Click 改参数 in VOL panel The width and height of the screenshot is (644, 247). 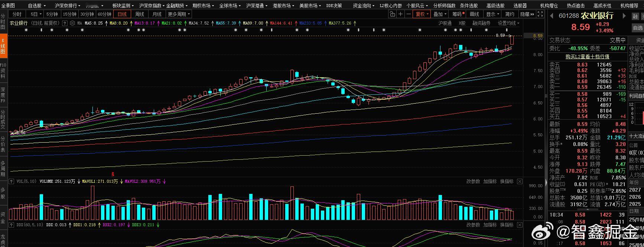(473, 181)
